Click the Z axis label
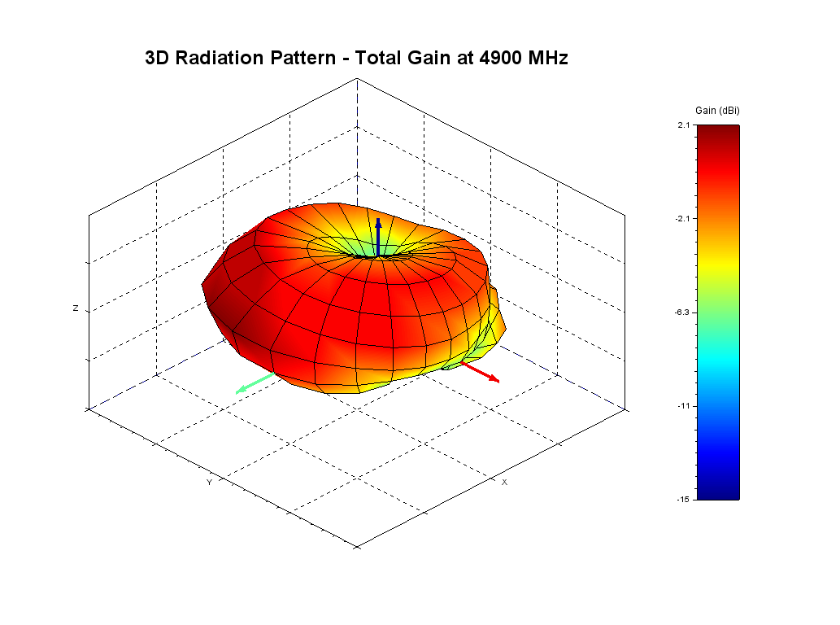 [x=76, y=308]
